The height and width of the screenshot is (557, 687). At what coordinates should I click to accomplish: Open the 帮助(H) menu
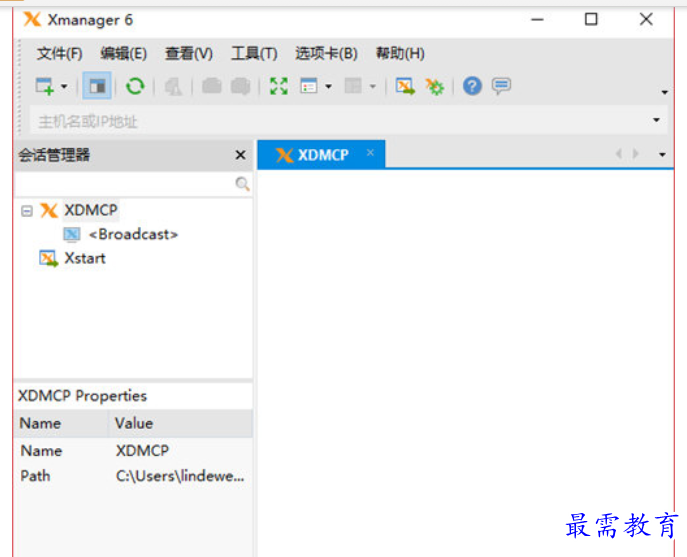point(400,53)
